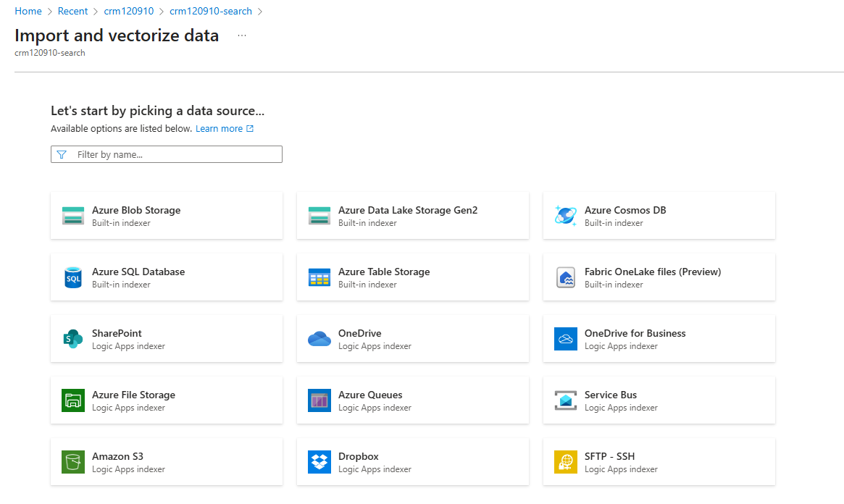Click the SharePoint logo icon
The width and height of the screenshot is (844, 504).
click(x=72, y=339)
